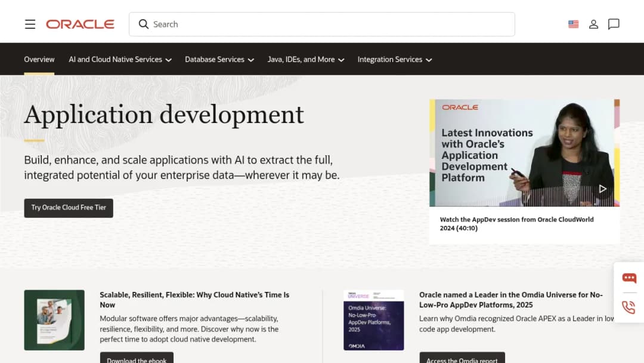This screenshot has width=644, height=363.
Task: Open Scalable, Resilient, Flexible article title
Action: (x=194, y=300)
